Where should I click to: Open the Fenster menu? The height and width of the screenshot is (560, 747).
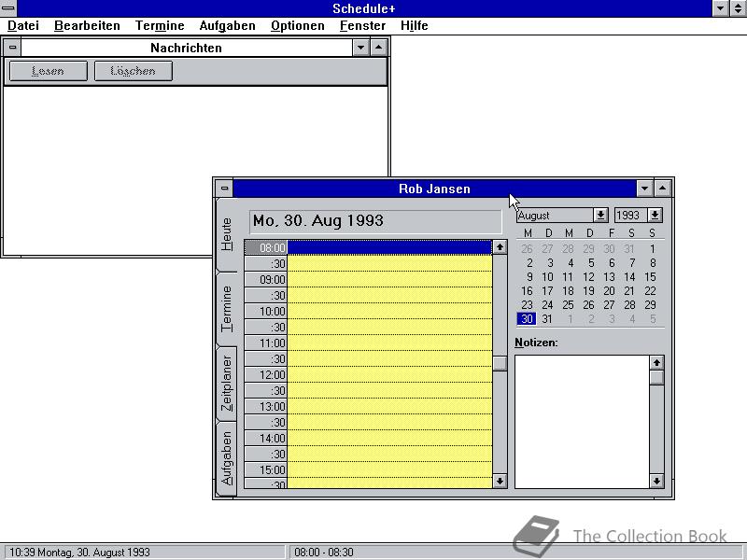362,26
